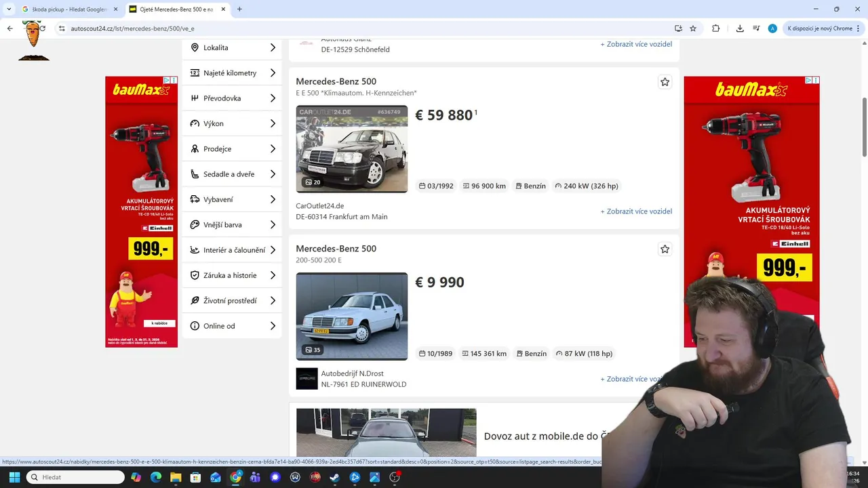Save the € 59 880 Mercedes to favorites
Viewport: 868px width, 488px height.
665,82
